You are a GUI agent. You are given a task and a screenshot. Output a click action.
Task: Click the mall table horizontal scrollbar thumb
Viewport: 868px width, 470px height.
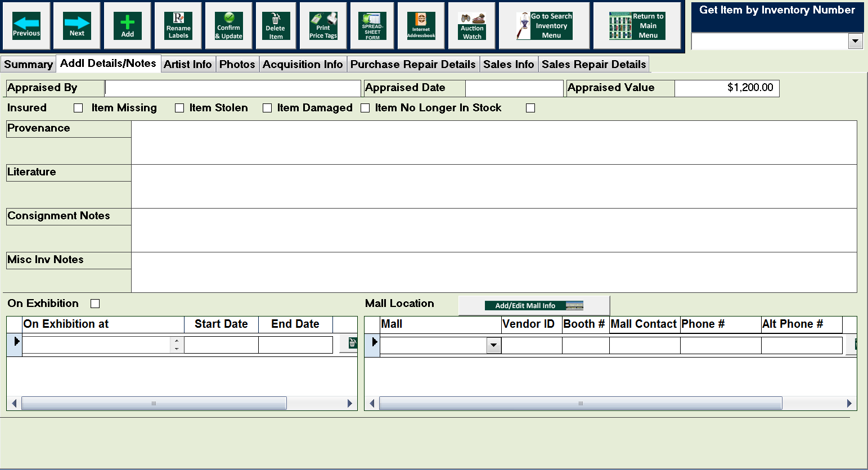pyautogui.click(x=581, y=403)
